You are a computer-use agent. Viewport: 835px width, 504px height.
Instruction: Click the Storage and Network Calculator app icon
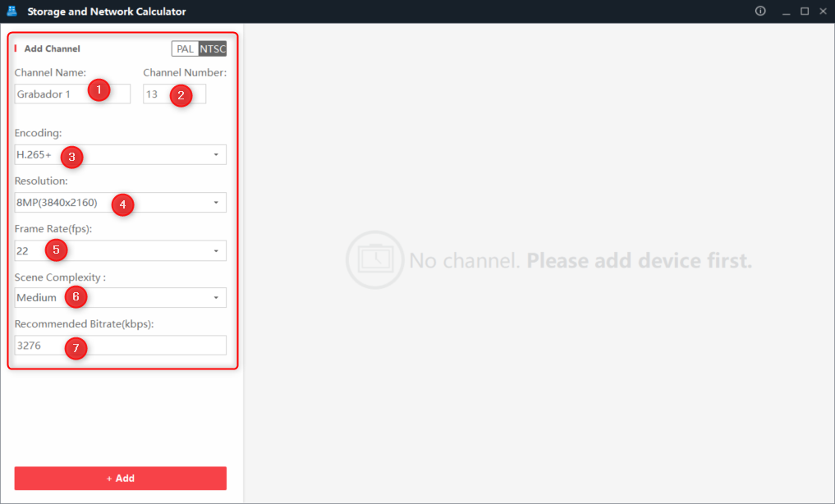click(x=11, y=11)
